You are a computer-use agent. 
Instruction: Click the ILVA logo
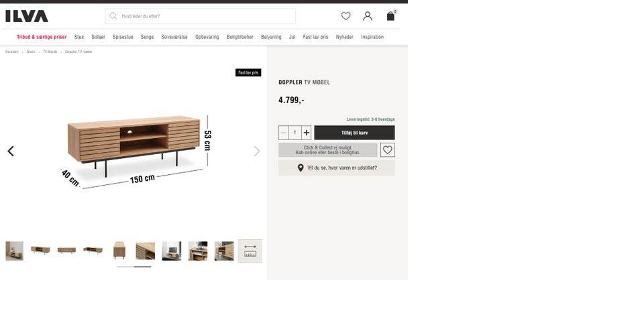27,16
